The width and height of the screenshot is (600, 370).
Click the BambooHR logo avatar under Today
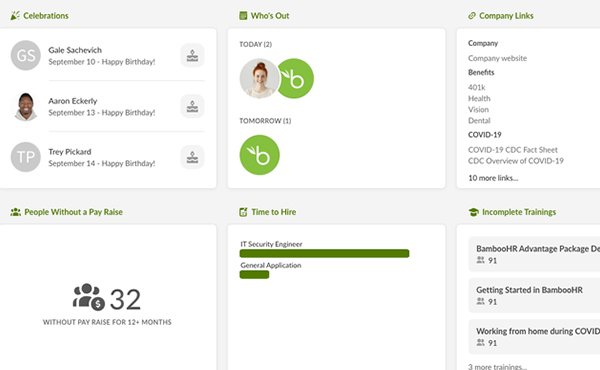coord(297,78)
